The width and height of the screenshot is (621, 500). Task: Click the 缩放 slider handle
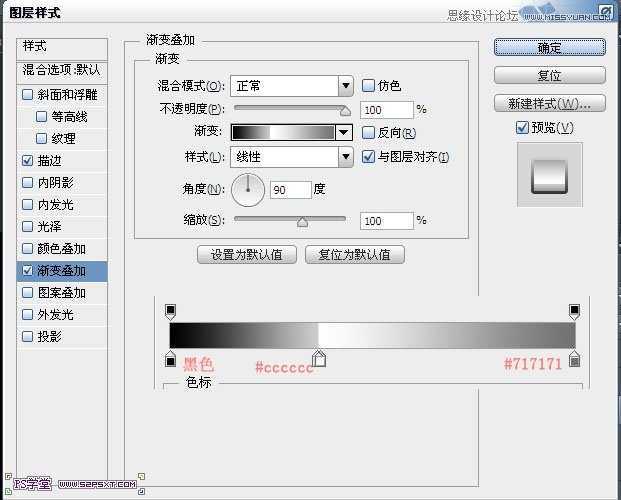coord(303,222)
